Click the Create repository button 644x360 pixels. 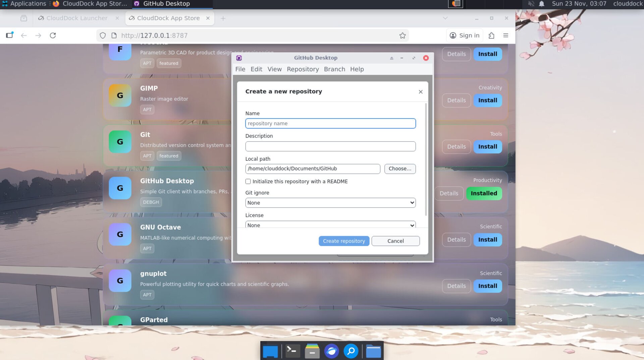(x=344, y=241)
